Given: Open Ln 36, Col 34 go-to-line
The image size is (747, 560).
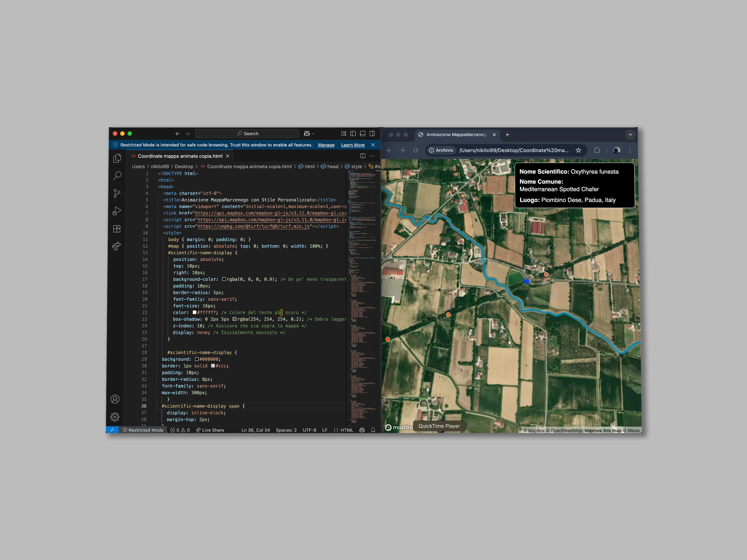Looking at the screenshot, I should 256,430.
